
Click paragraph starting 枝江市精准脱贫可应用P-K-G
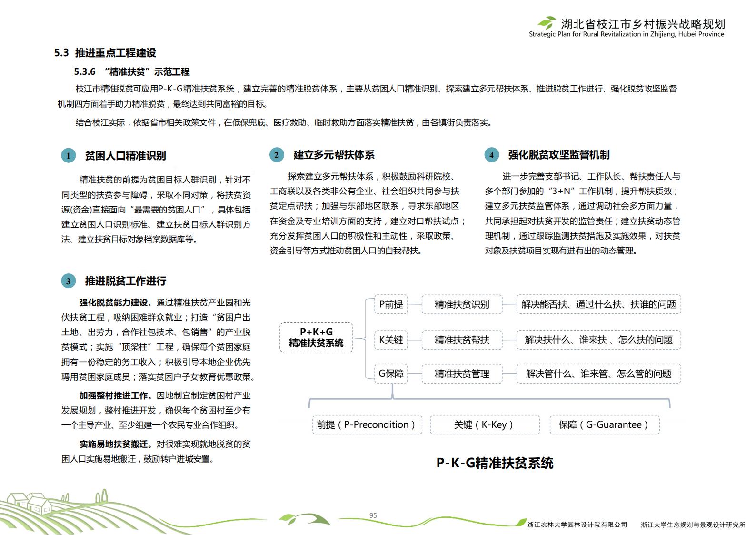[x=368, y=96]
